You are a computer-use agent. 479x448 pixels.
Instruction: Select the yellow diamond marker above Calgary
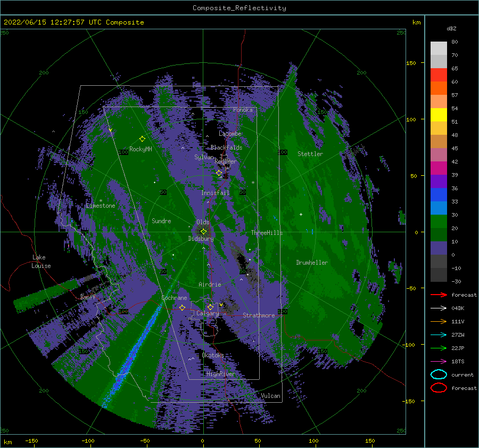click(210, 307)
